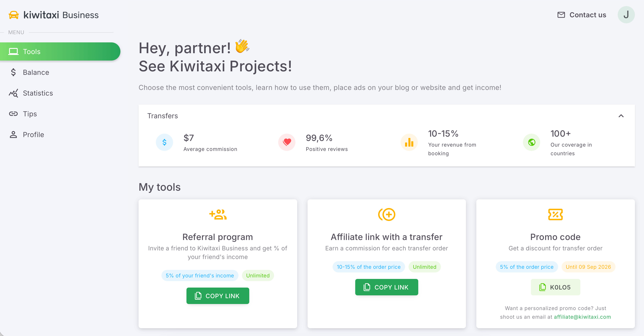Click the blue dollar Average commission icon
This screenshot has width=644, height=336.
(x=164, y=142)
